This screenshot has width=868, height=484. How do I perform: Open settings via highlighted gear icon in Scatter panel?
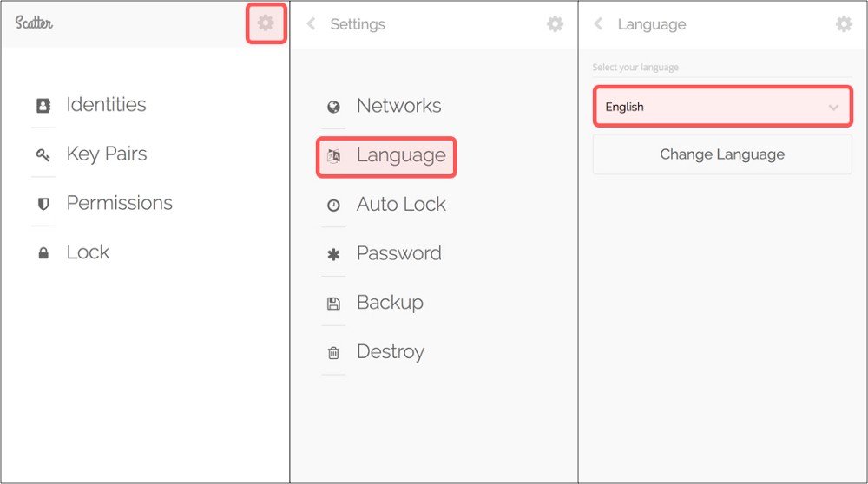pyautogui.click(x=266, y=23)
